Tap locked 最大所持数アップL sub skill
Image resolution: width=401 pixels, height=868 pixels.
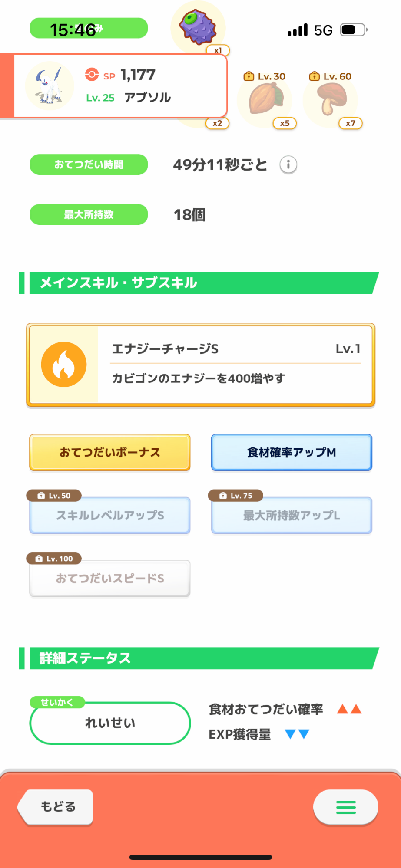click(292, 515)
